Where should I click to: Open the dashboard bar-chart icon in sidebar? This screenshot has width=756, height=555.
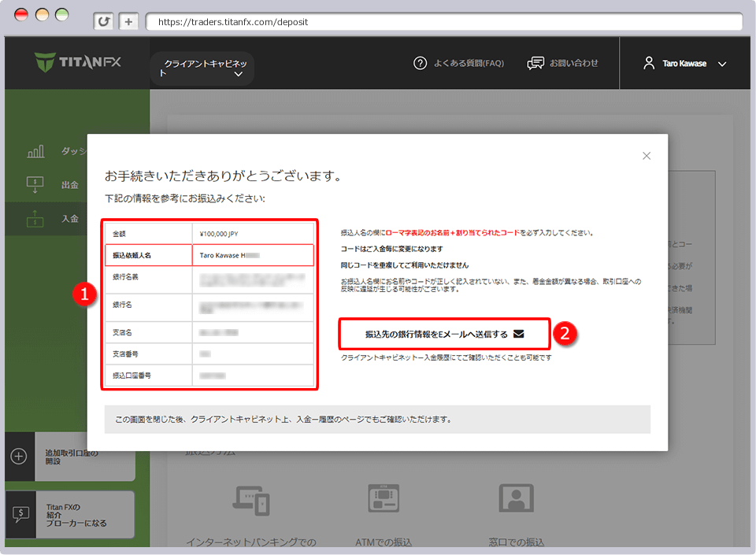pyautogui.click(x=35, y=151)
